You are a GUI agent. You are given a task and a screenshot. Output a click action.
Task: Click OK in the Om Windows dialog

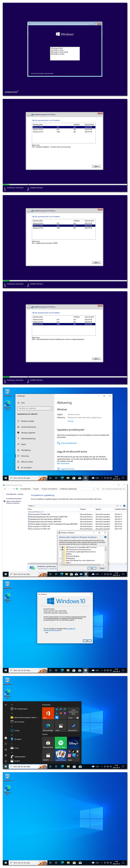point(87,641)
